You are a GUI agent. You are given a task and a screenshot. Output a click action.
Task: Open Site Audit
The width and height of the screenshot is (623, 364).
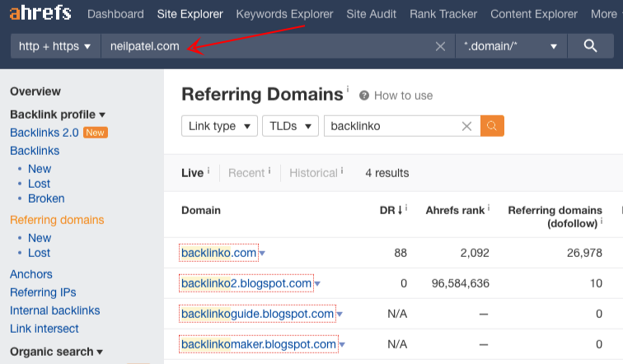coord(371,14)
